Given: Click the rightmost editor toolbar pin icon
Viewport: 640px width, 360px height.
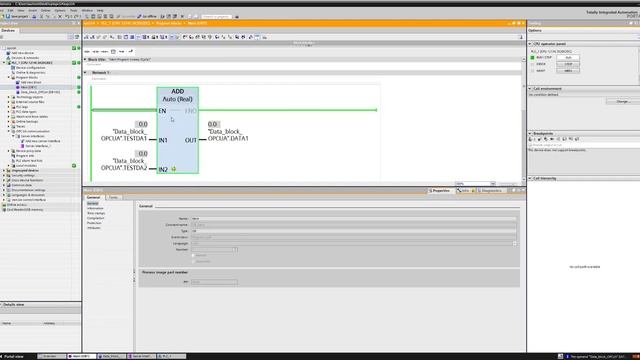Looking at the screenshot, I should 520,37.
